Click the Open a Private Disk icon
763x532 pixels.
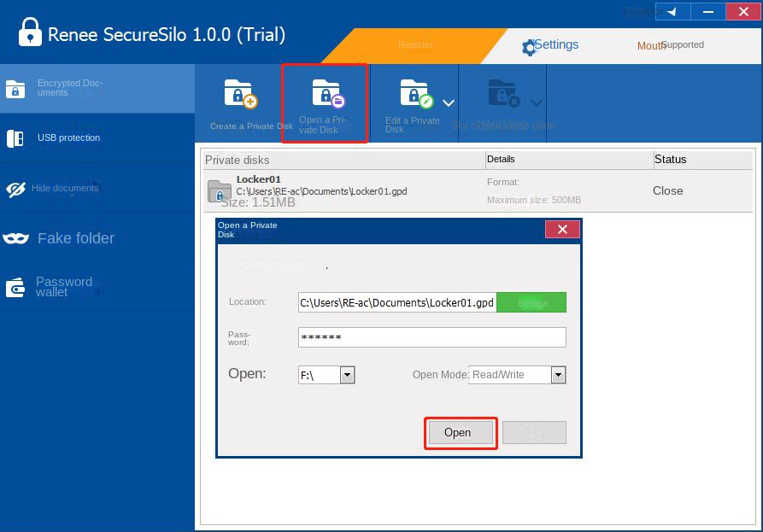pyautogui.click(x=326, y=94)
